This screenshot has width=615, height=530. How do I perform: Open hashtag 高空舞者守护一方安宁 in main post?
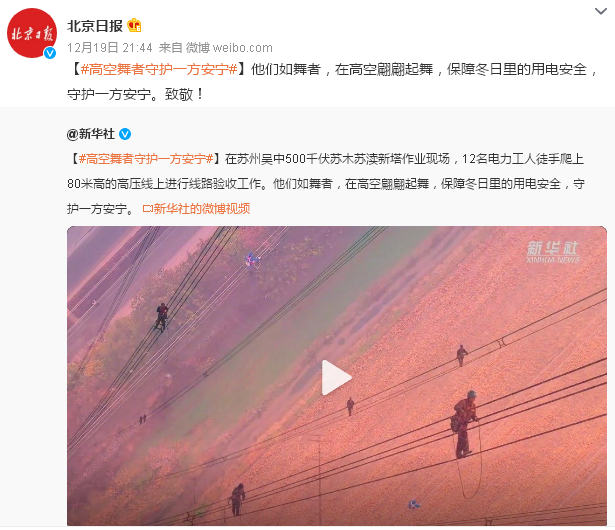pos(159,69)
